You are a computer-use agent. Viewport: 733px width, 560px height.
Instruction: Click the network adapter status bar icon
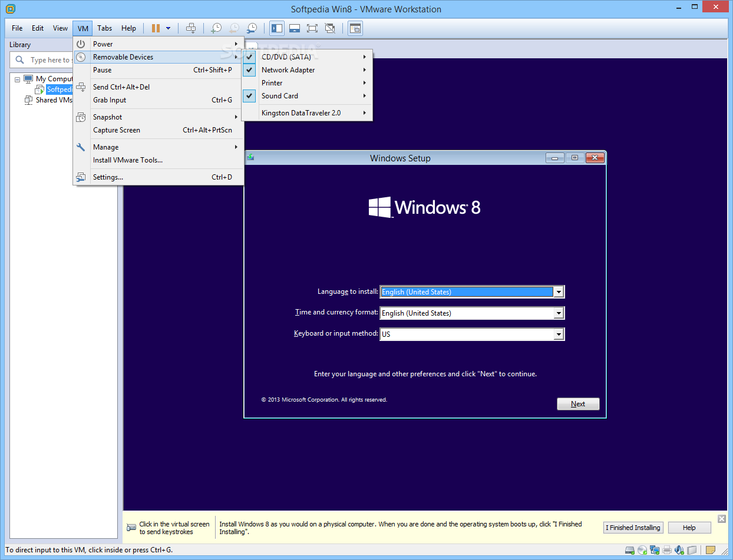click(x=655, y=551)
